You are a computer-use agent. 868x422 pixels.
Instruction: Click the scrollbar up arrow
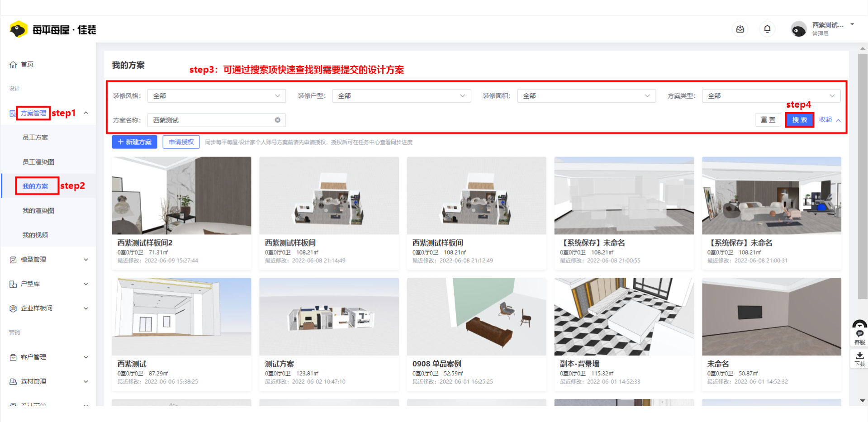pos(863,48)
